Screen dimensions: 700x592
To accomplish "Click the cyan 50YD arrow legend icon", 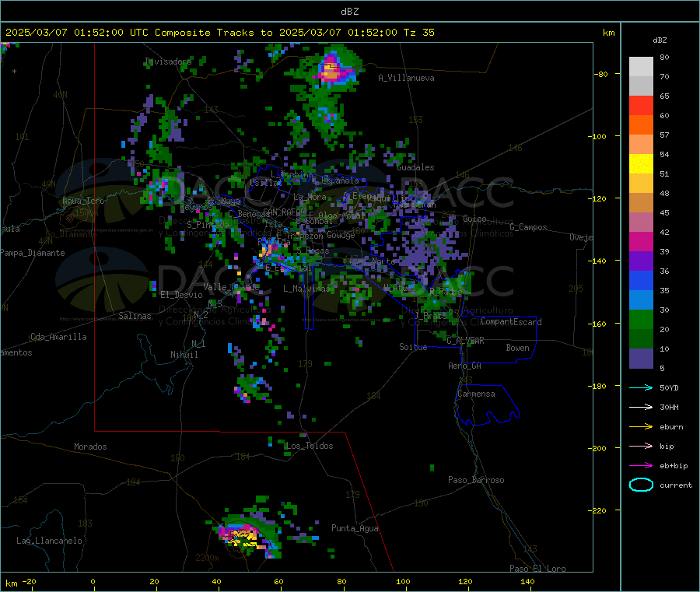I will coord(641,387).
